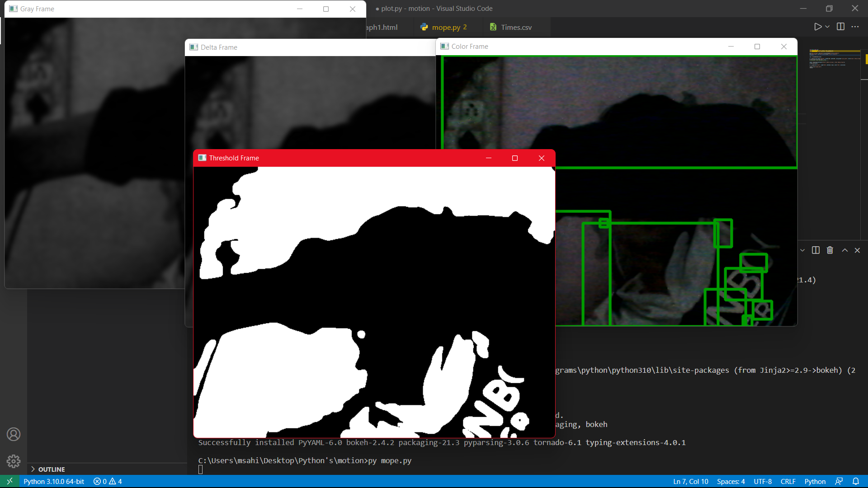Change the UTF-8 encoding selector
The image size is (868, 488).
click(763, 481)
